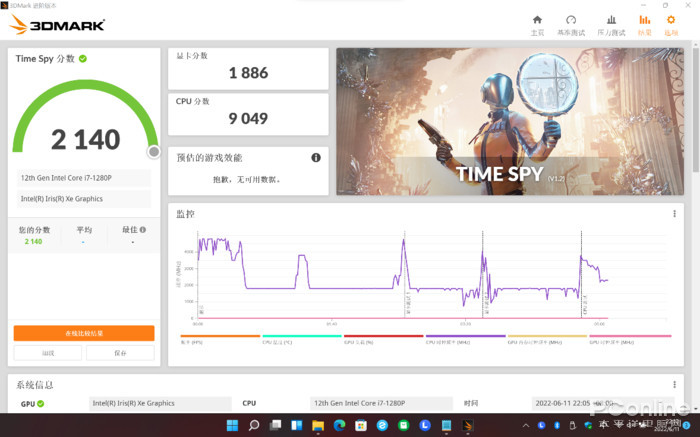700x437 pixels.
Task: Expand the system tray hidden icons chevron
Action: tap(526, 425)
